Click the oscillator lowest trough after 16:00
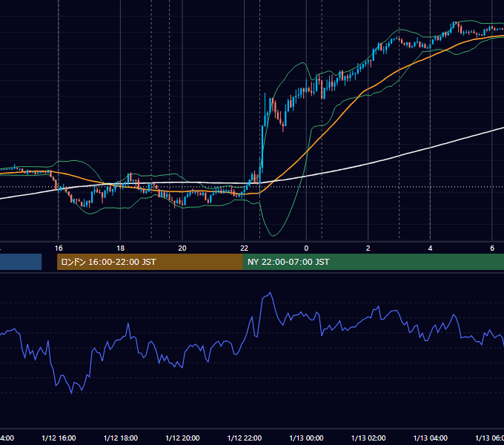 pos(71,392)
